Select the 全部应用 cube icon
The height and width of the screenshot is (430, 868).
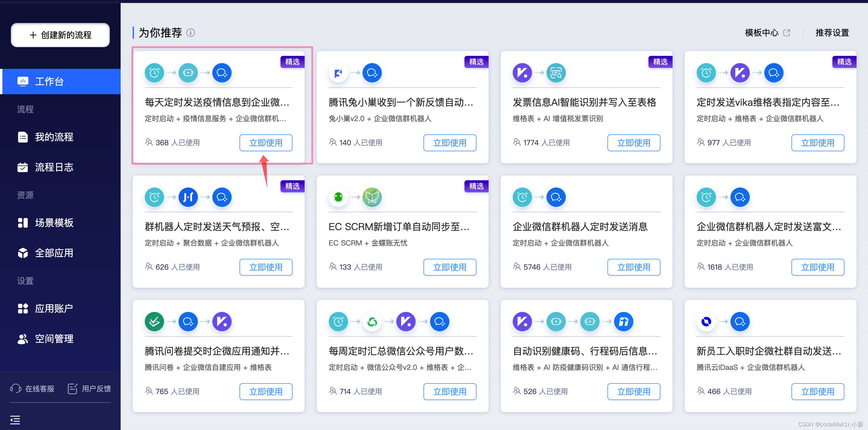coord(23,253)
